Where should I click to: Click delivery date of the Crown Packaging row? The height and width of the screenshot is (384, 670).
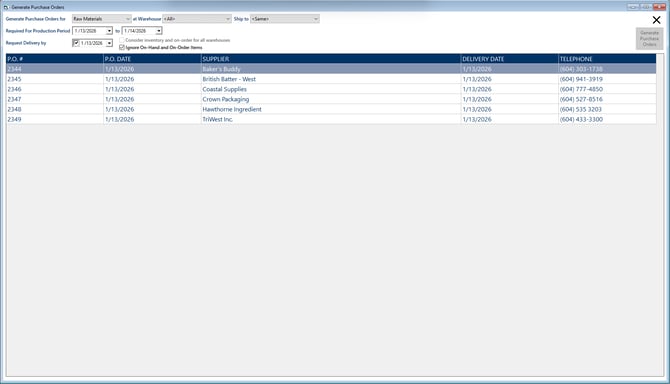coord(509,99)
